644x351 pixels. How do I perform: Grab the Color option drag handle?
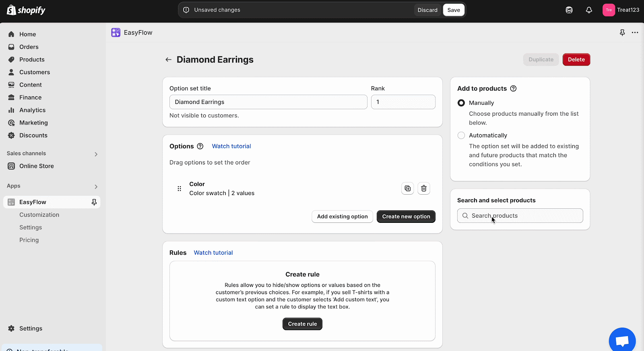tap(179, 189)
